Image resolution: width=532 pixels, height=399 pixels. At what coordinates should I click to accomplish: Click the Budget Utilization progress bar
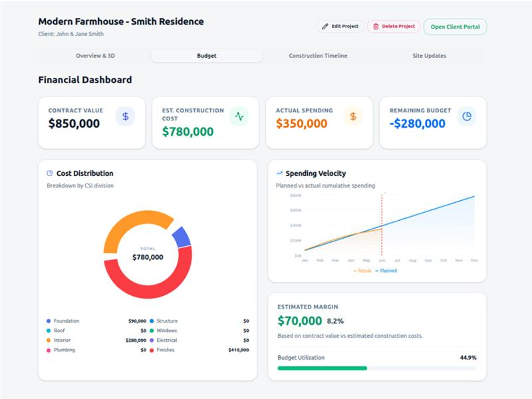coord(376,368)
